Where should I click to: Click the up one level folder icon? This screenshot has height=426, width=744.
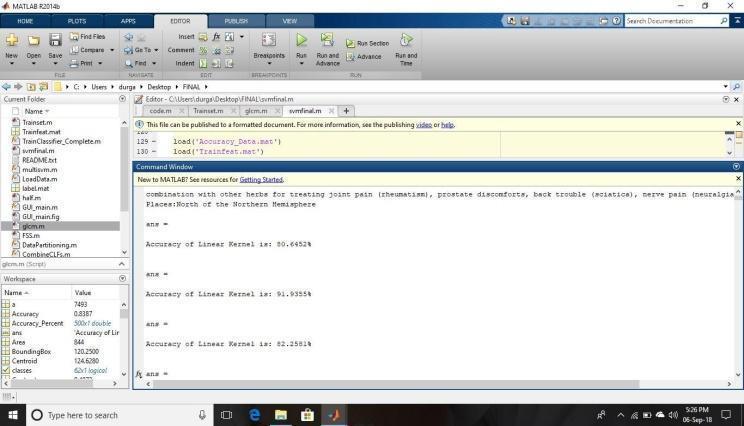31,87
